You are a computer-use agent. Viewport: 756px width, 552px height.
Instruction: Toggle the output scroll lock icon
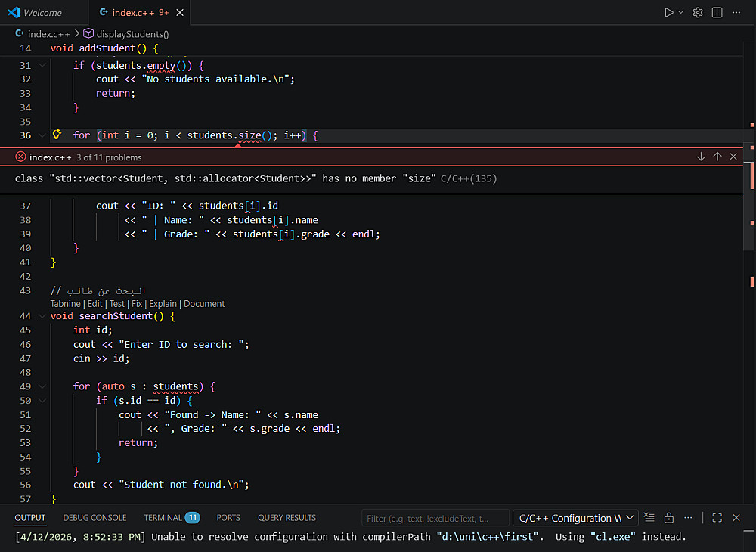[669, 518]
